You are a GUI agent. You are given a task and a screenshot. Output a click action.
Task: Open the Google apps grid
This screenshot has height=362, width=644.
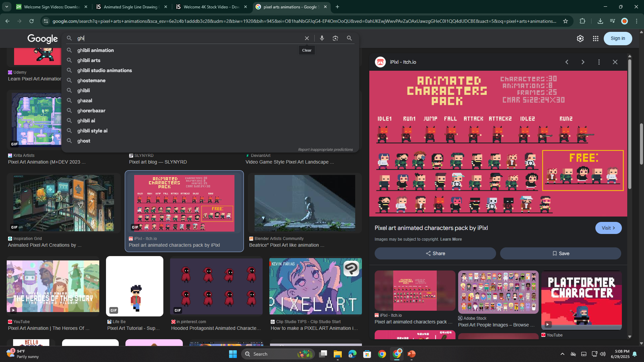click(x=596, y=39)
